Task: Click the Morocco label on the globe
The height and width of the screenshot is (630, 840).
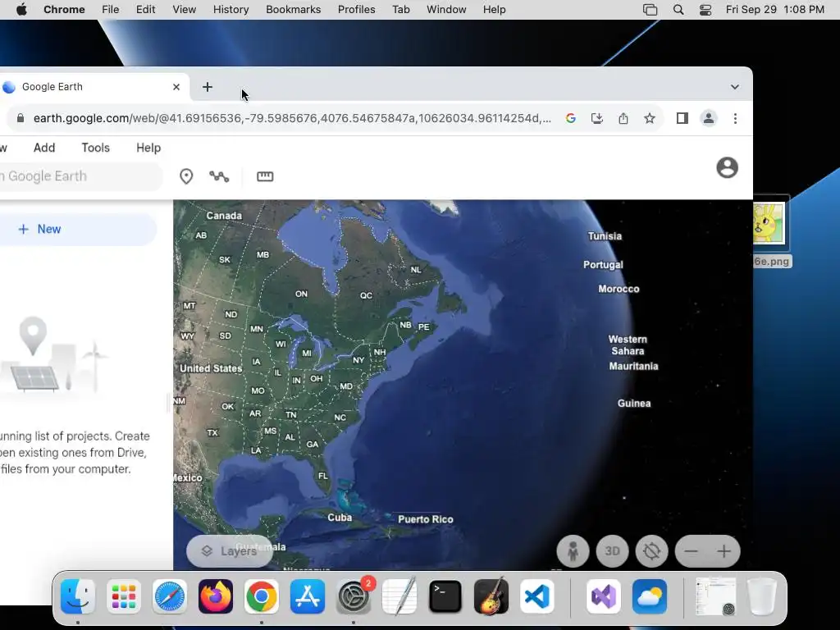Action: (619, 289)
